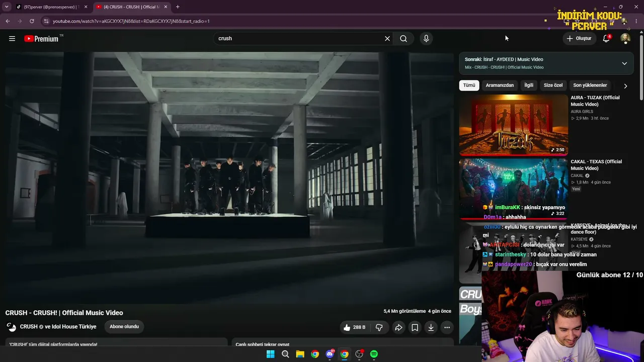Select the Son yüklenenler filter chip

click(x=590, y=85)
